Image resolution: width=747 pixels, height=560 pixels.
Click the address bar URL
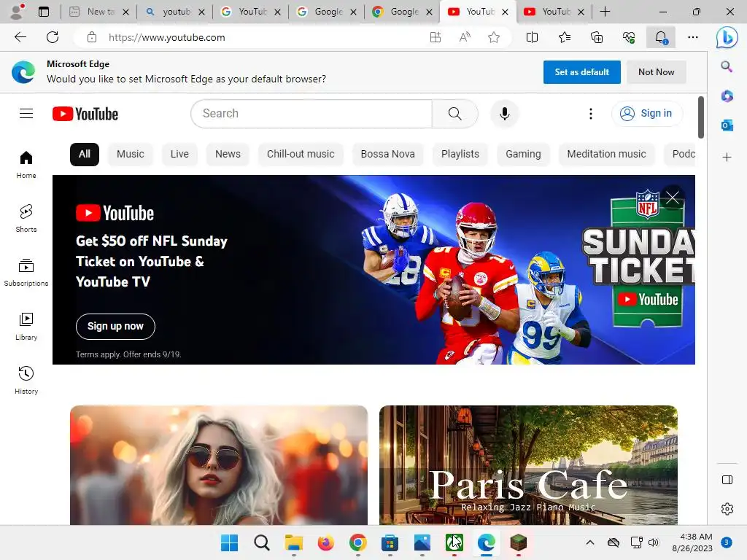point(167,37)
